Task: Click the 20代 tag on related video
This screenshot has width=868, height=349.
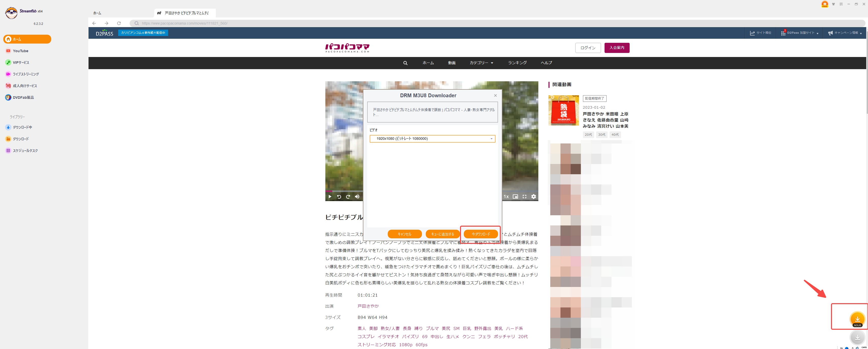Action: point(588,135)
